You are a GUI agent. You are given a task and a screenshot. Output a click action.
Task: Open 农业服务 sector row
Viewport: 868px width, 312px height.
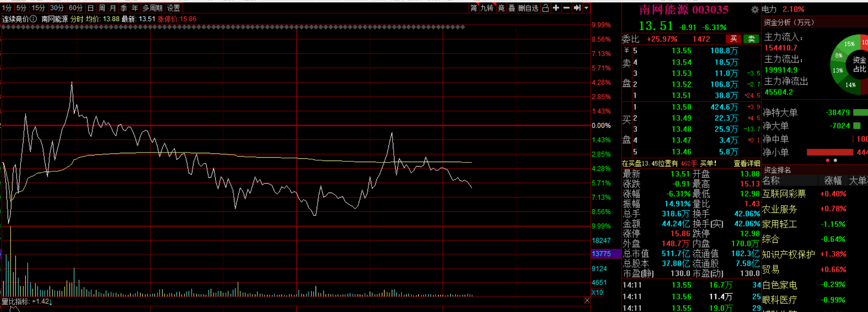815,209
